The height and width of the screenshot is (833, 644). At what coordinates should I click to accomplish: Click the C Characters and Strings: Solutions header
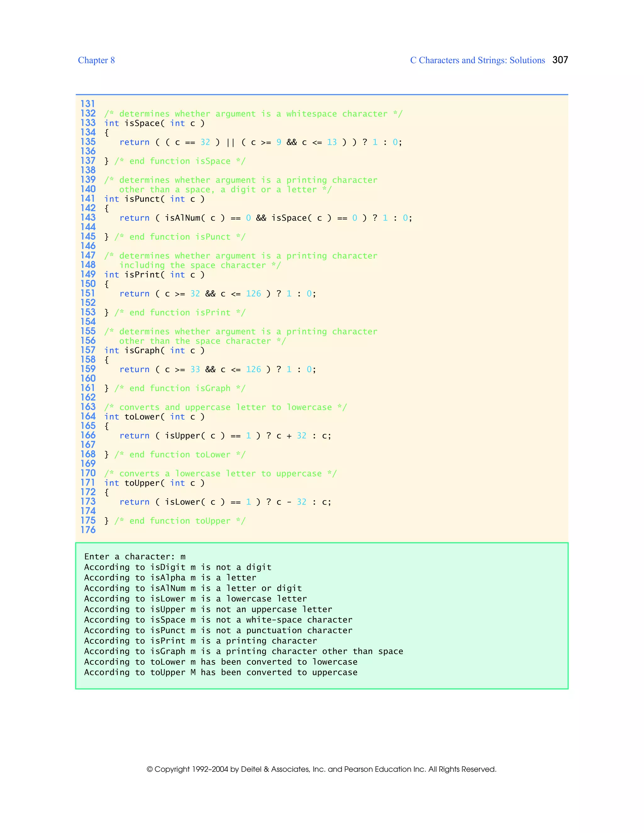477,60
